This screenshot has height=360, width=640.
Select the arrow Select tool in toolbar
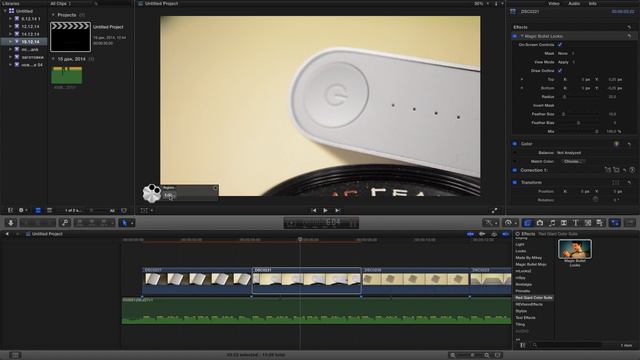click(124, 223)
